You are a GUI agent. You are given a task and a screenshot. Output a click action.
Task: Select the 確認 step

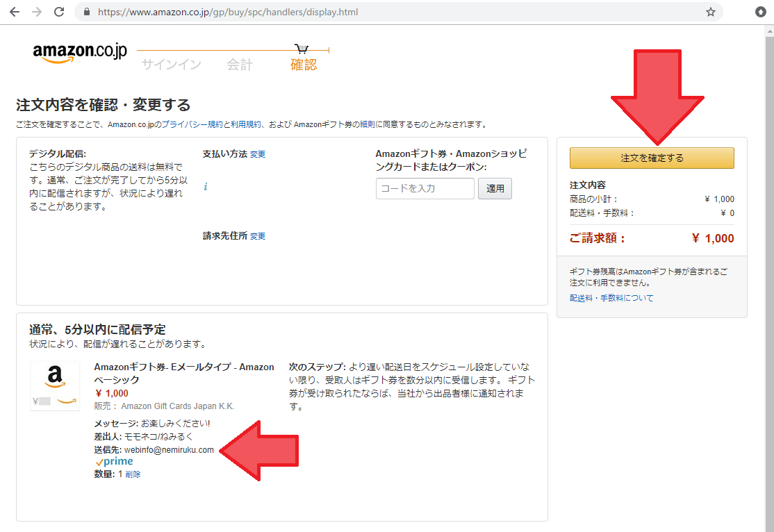(304, 64)
